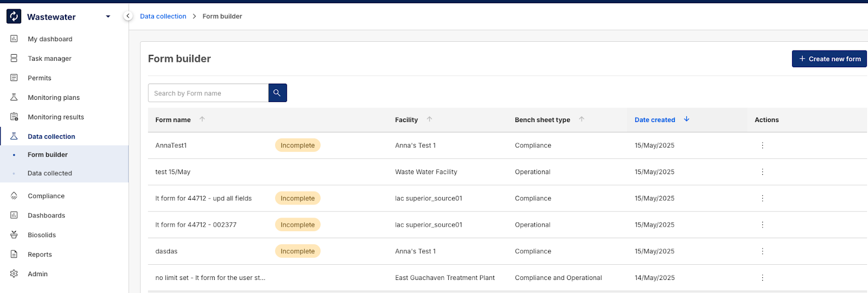
Task: Click the Compliance sidebar icon
Action: (x=14, y=196)
